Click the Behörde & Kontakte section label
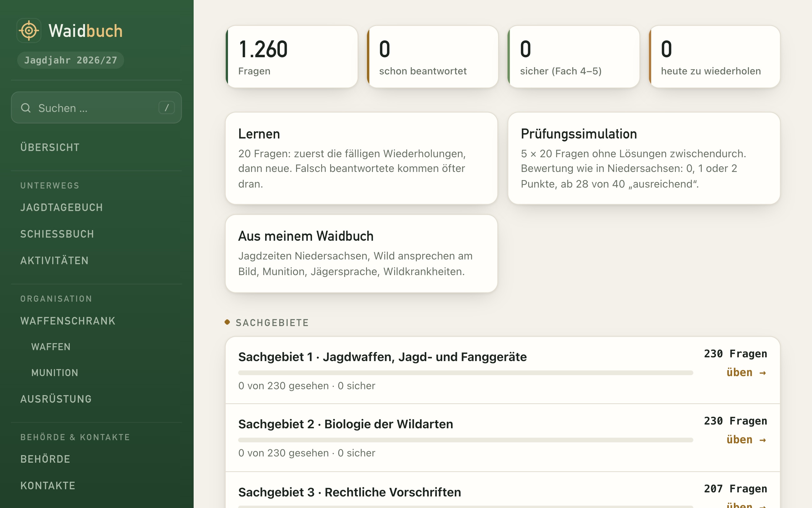 coord(75,437)
